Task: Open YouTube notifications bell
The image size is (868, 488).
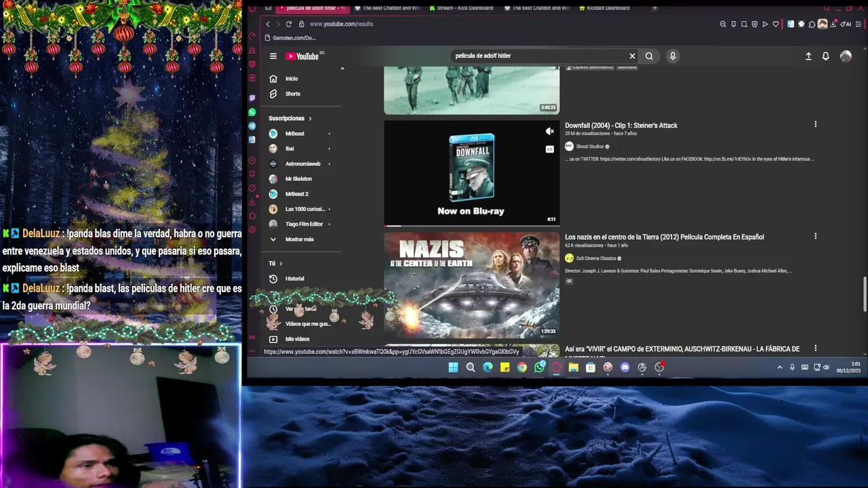Action: point(825,56)
